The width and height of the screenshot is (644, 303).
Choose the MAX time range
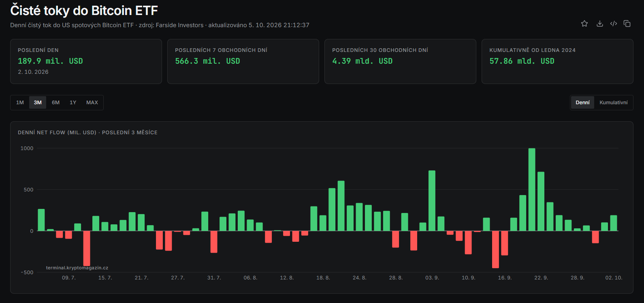tap(92, 103)
